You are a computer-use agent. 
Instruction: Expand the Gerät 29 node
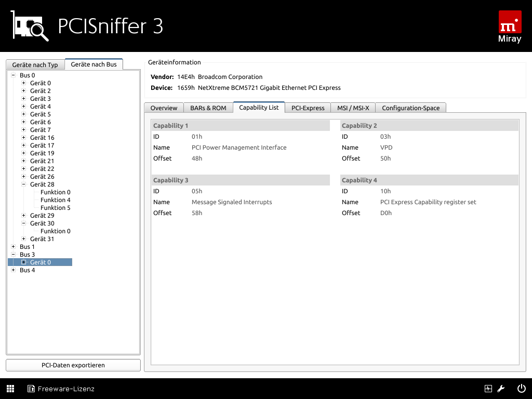(x=24, y=216)
